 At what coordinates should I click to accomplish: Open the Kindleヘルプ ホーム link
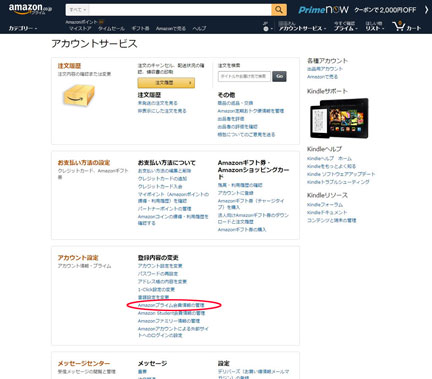(329, 158)
